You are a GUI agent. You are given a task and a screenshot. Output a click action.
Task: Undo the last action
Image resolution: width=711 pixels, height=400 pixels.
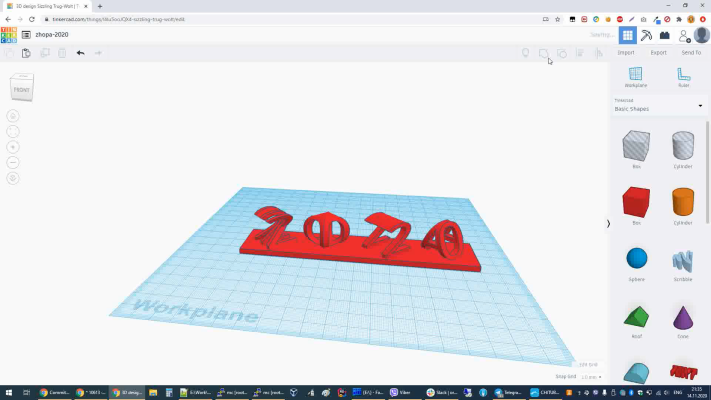coord(80,53)
